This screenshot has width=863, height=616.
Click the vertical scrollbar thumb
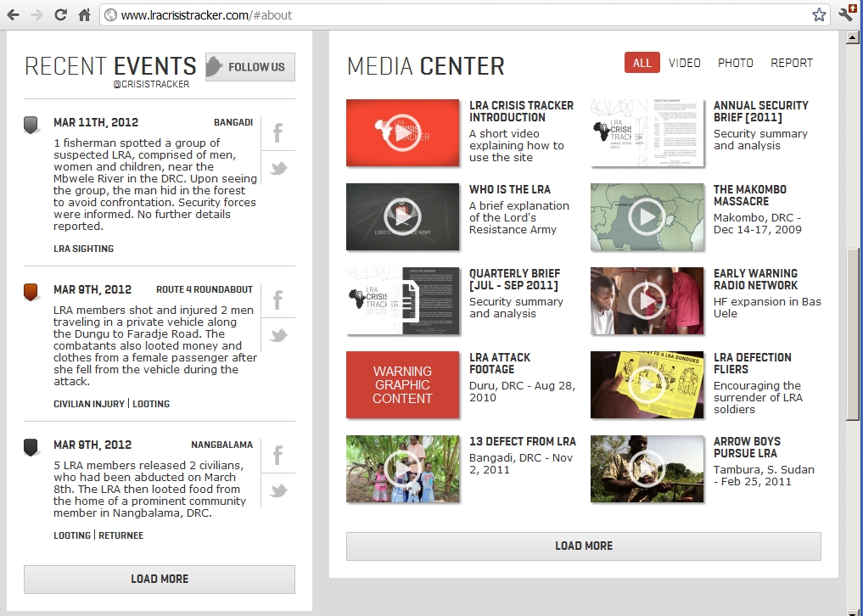853,334
